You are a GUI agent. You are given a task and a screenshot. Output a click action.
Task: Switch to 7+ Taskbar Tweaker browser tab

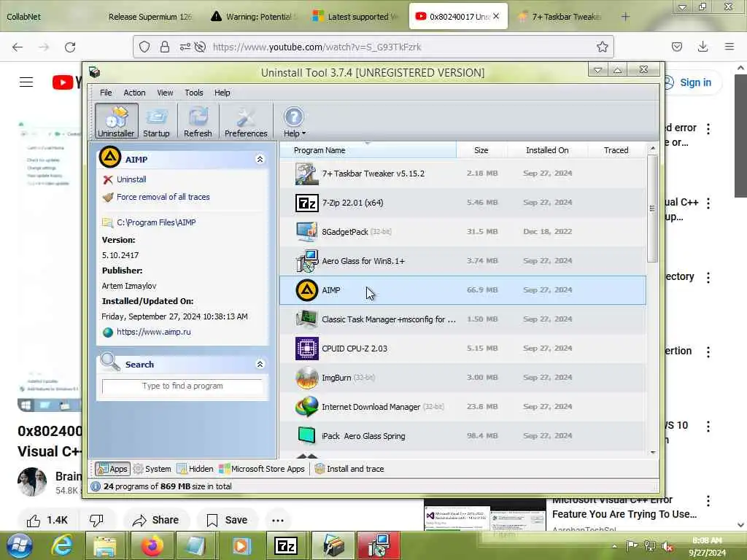[560, 17]
